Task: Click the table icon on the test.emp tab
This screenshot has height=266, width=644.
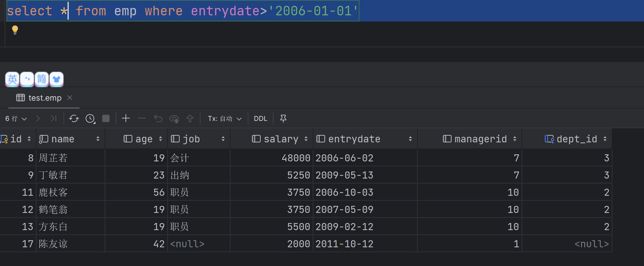Action: (x=21, y=98)
